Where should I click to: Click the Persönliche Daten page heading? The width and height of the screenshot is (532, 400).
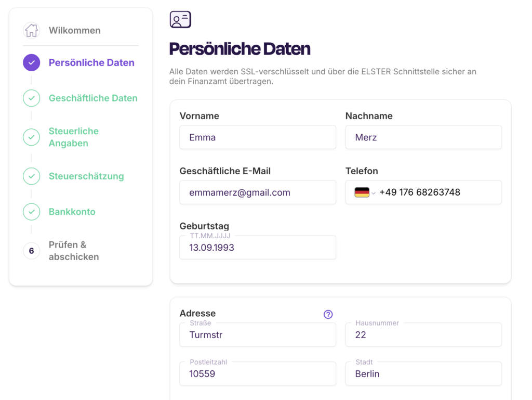[240, 49]
